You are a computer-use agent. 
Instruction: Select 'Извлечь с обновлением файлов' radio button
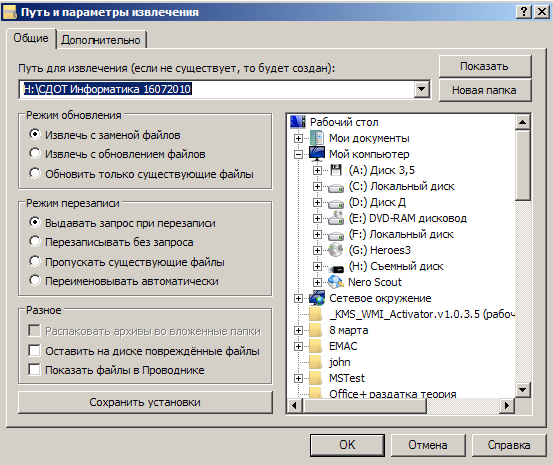[x=35, y=153]
